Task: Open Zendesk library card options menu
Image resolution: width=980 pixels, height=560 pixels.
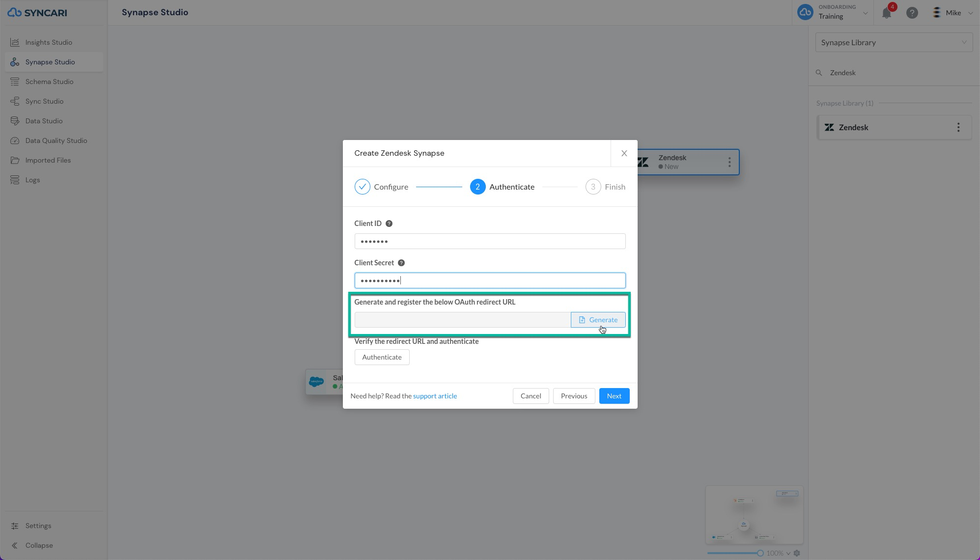Action: [958, 128]
